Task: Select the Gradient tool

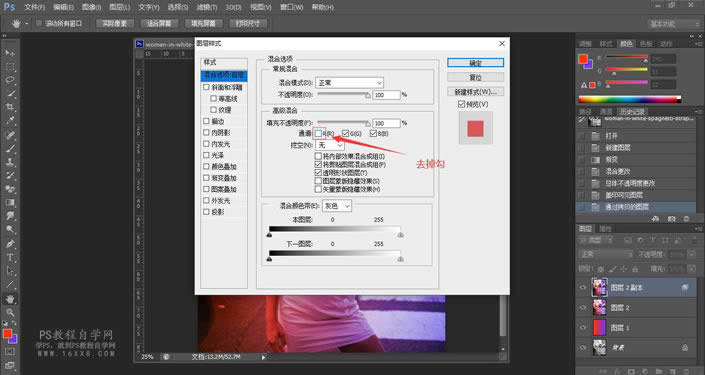Action: coord(10,202)
